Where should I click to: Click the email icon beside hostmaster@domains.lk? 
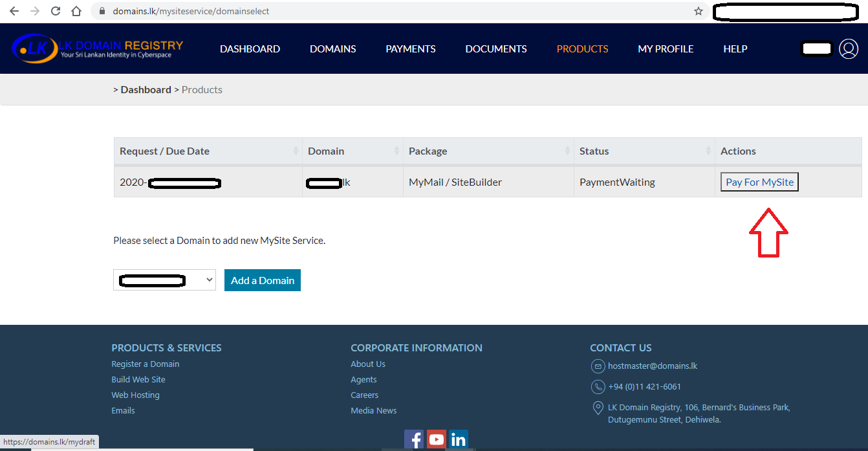point(598,366)
